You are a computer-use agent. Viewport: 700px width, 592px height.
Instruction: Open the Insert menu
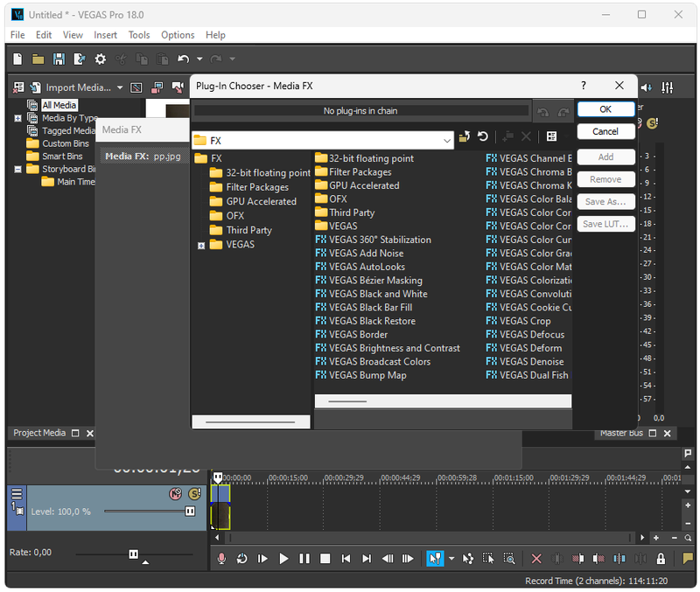105,35
